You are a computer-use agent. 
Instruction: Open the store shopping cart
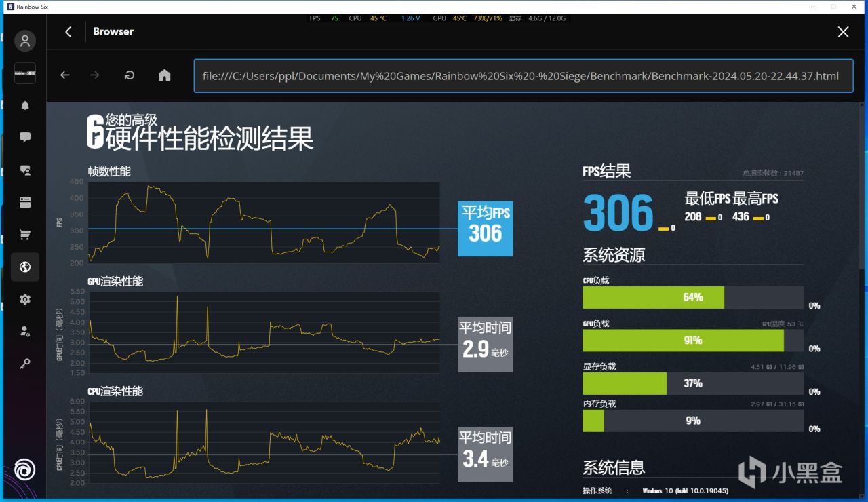click(x=25, y=235)
